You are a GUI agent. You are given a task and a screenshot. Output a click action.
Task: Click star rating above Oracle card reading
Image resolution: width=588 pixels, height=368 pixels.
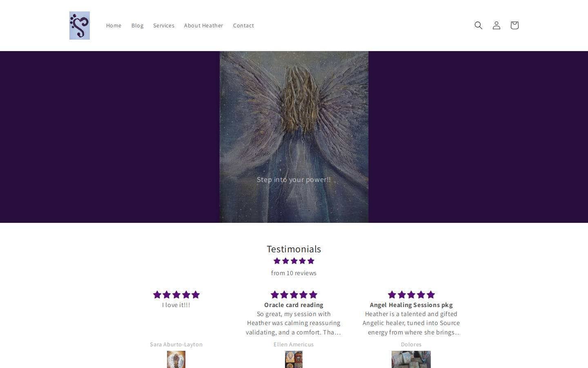pos(294,295)
